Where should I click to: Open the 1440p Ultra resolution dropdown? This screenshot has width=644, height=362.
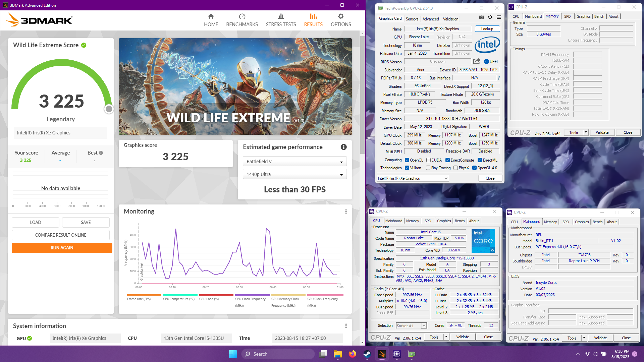coord(294,174)
